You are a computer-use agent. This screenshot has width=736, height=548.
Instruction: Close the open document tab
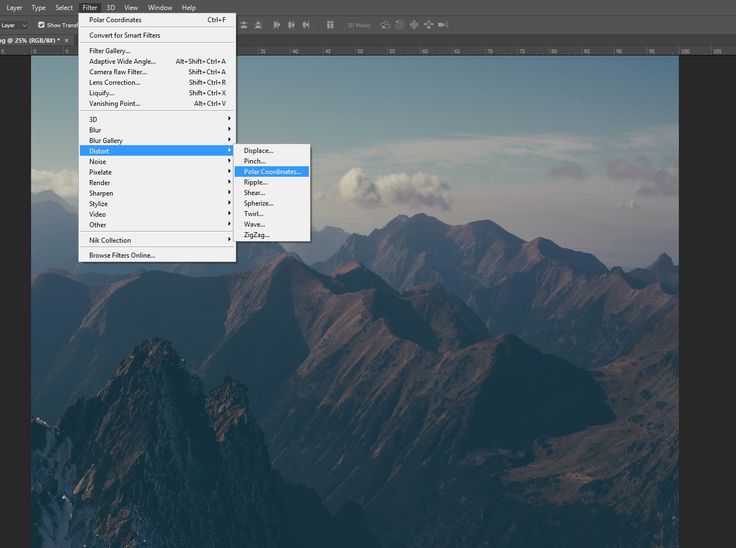(66, 40)
